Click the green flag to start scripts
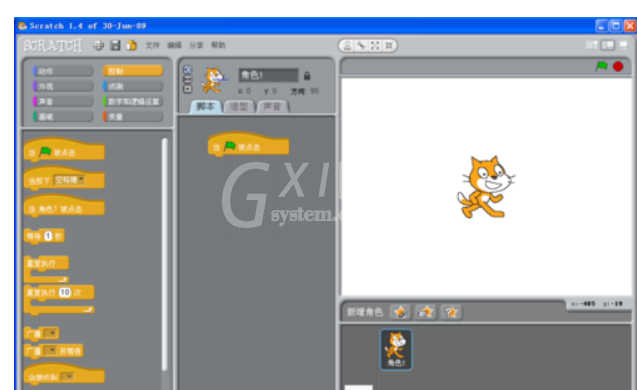The width and height of the screenshot is (637, 390). [x=601, y=66]
